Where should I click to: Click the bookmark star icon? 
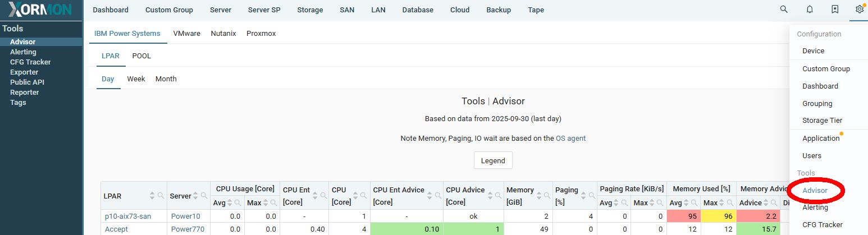835,10
